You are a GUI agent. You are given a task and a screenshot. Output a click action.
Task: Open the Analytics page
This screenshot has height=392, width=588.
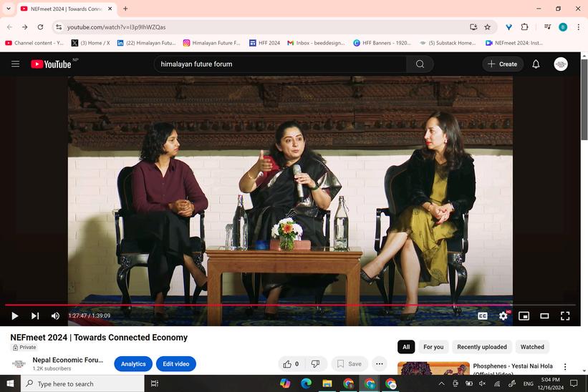point(133,363)
